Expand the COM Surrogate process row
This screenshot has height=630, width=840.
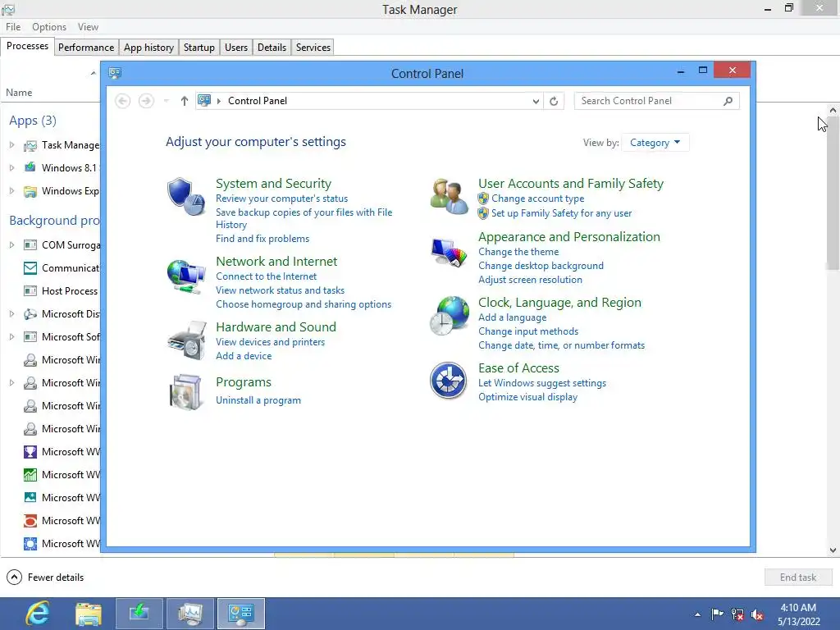click(11, 244)
